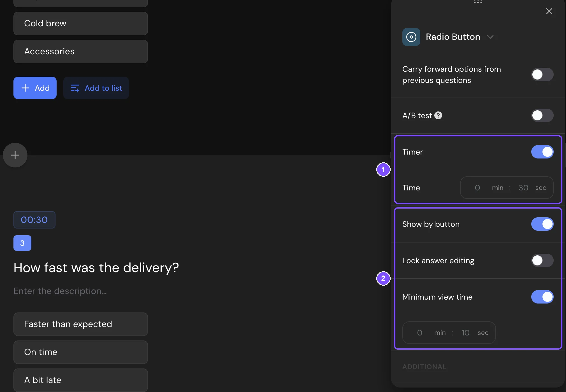Click the drag handle dots atop the panel
Viewport: 566px width, 392px height.
pos(478,2)
